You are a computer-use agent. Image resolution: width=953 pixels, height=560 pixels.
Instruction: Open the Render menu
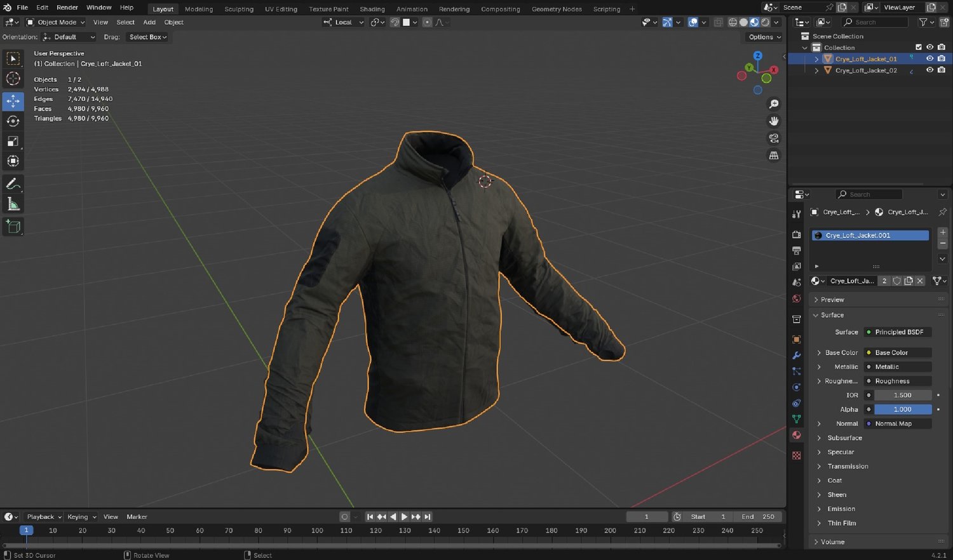67,8
